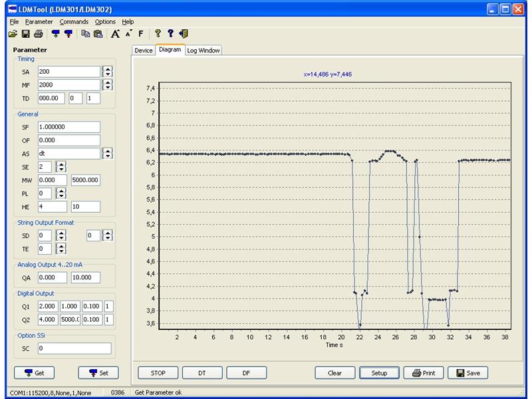532x399 pixels.
Task: Click the Save floppy disk toolbar icon
Action: [25, 34]
